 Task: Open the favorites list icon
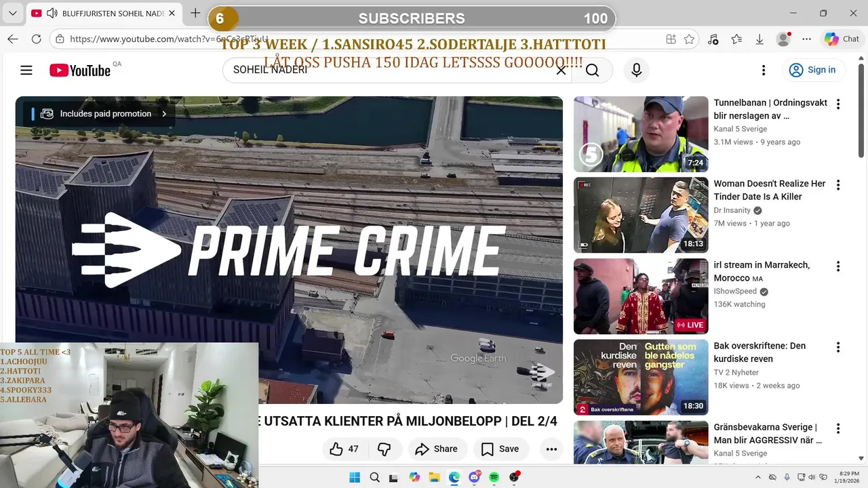pos(736,39)
